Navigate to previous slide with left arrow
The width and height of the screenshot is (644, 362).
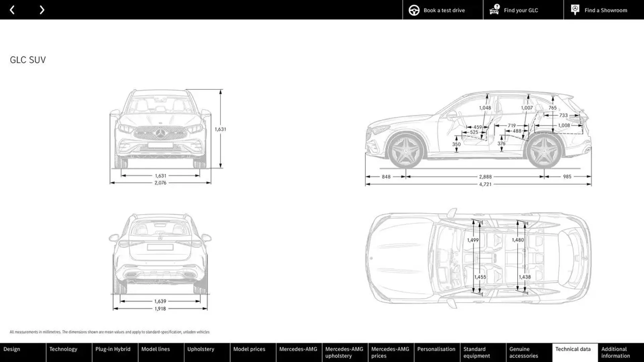tap(12, 10)
